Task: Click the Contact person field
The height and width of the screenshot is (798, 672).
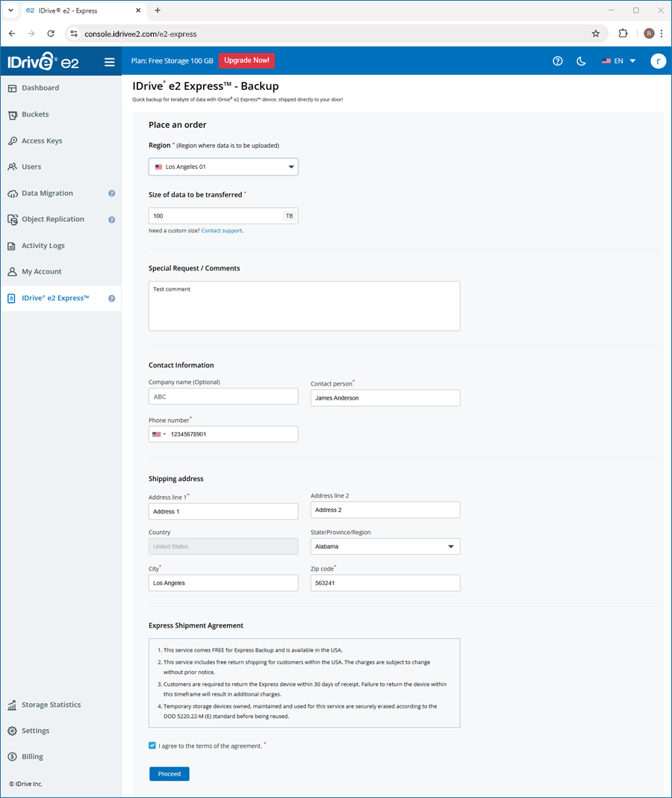Action: [x=385, y=398]
